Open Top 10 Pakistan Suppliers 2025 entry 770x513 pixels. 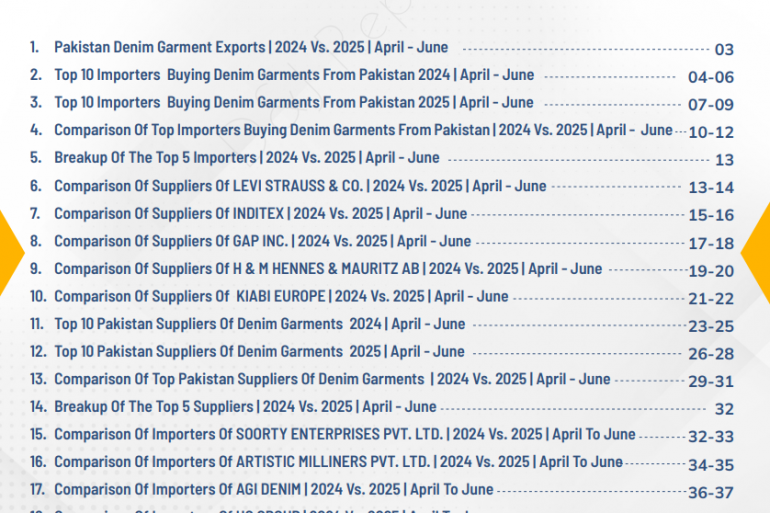(259, 352)
